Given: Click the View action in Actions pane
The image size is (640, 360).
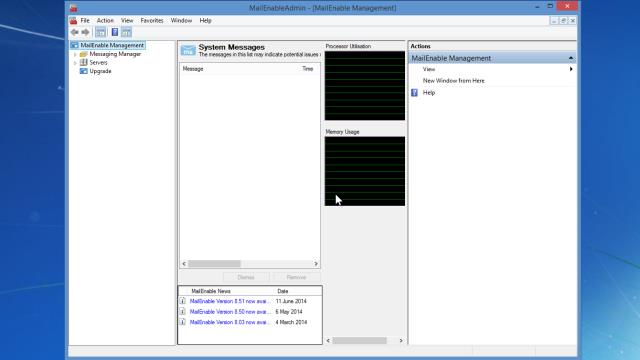Looking at the screenshot, I should coord(429,69).
